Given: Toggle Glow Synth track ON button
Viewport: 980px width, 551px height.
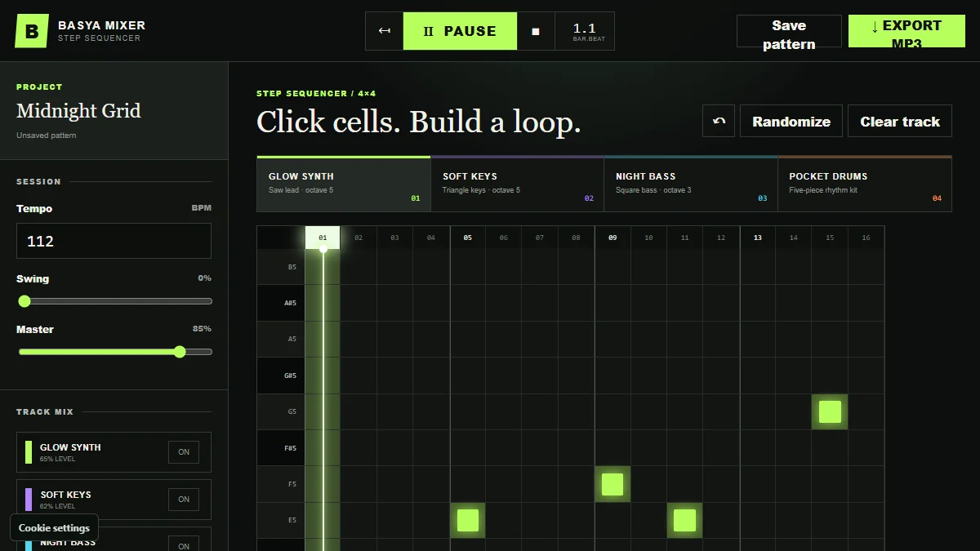Looking at the screenshot, I should pos(184,452).
